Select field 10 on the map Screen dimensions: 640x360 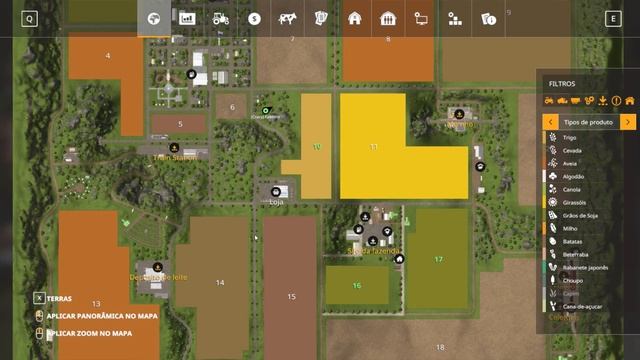[317, 147]
